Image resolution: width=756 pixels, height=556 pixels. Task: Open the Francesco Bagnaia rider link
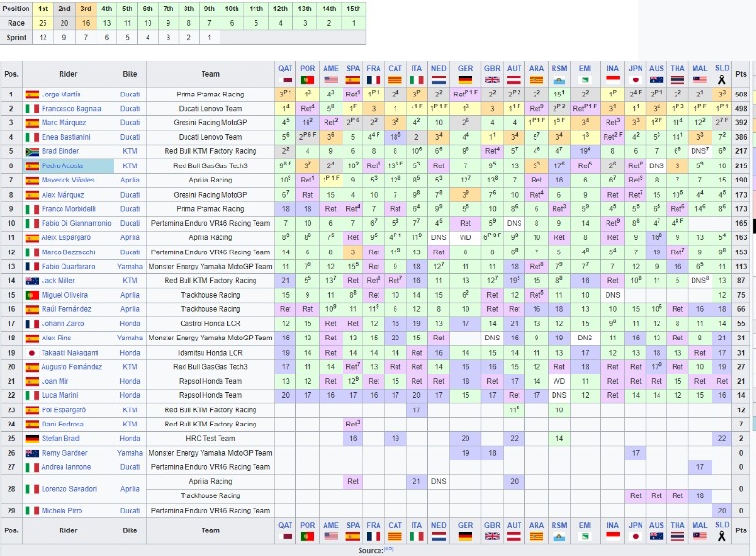[71, 109]
